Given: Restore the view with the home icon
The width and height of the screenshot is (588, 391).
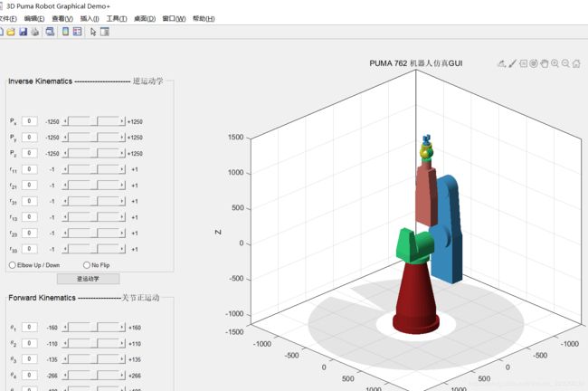Looking at the screenshot, I should (x=576, y=63).
